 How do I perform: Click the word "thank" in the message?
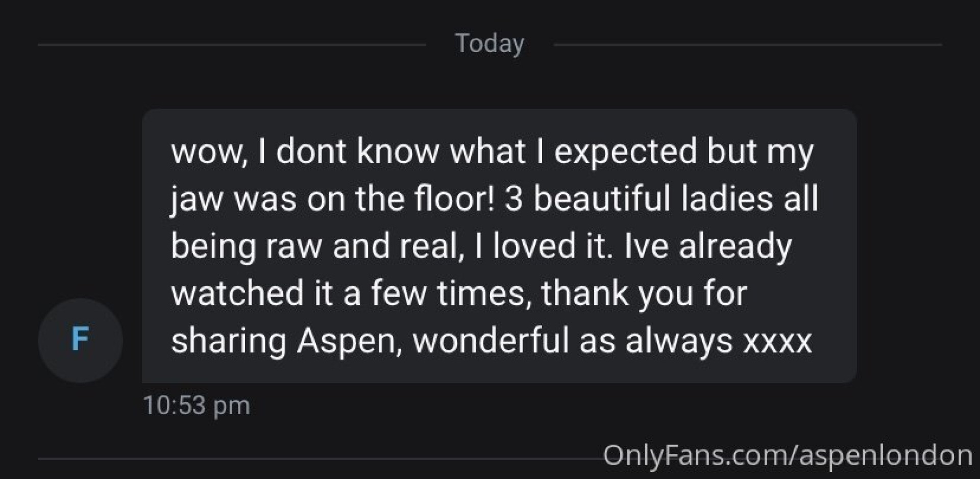[x=585, y=293]
